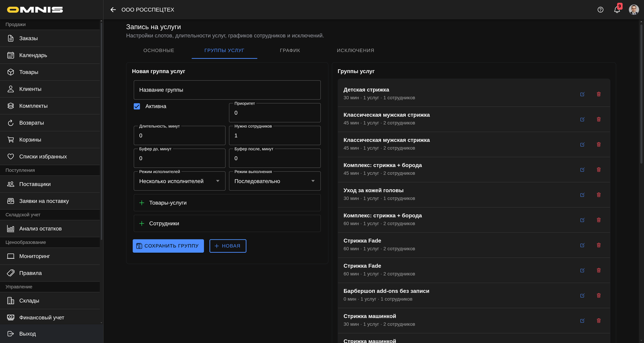The width and height of the screenshot is (644, 343).
Task: Select the Барбершоп add-ons без записи row
Action: (474, 296)
